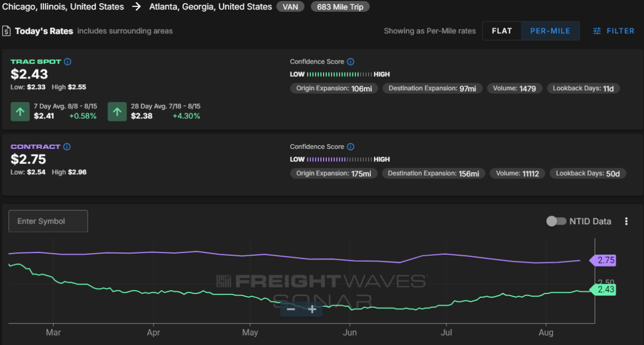Image resolution: width=644 pixels, height=345 pixels.
Task: Click the Today's Rates dollar icon
Action: click(6, 31)
